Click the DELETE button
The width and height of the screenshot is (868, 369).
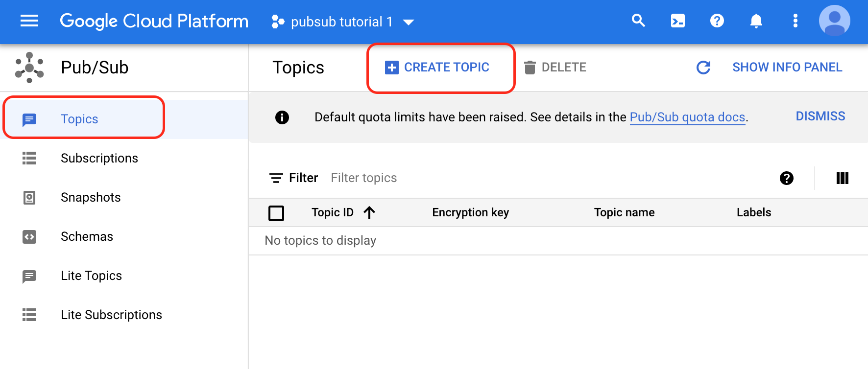pos(555,67)
